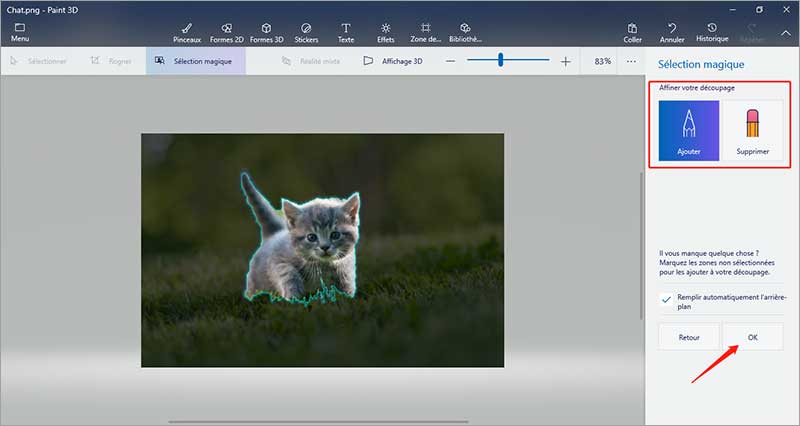Select the Texte tool
Viewport: 800px width, 426px height.
pos(346,32)
